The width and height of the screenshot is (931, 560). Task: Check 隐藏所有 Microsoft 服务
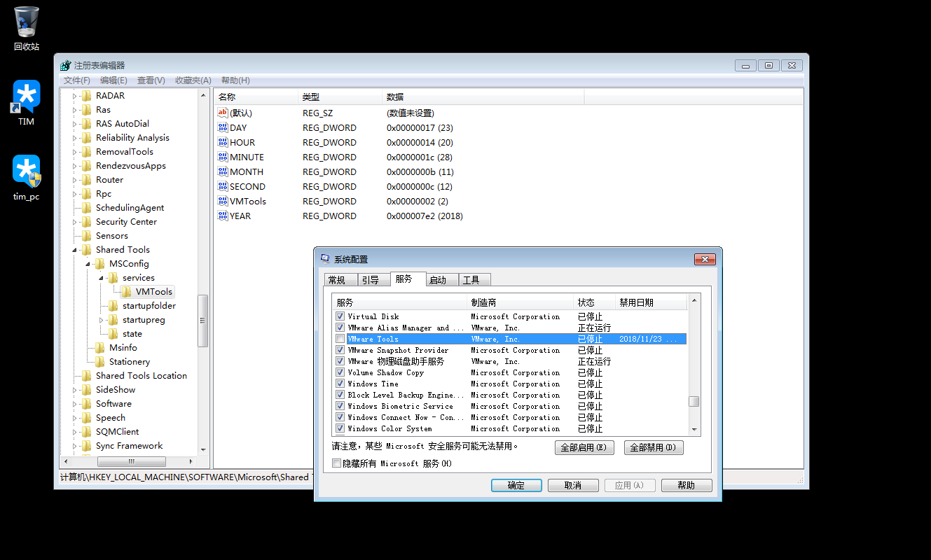click(x=335, y=463)
